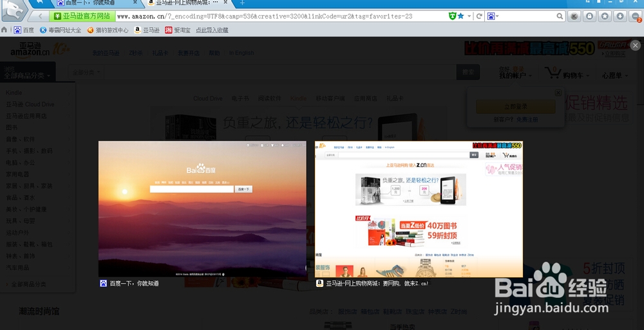Close the 百度一下 tab
This screenshot has width=644, height=330.
tap(135, 3)
